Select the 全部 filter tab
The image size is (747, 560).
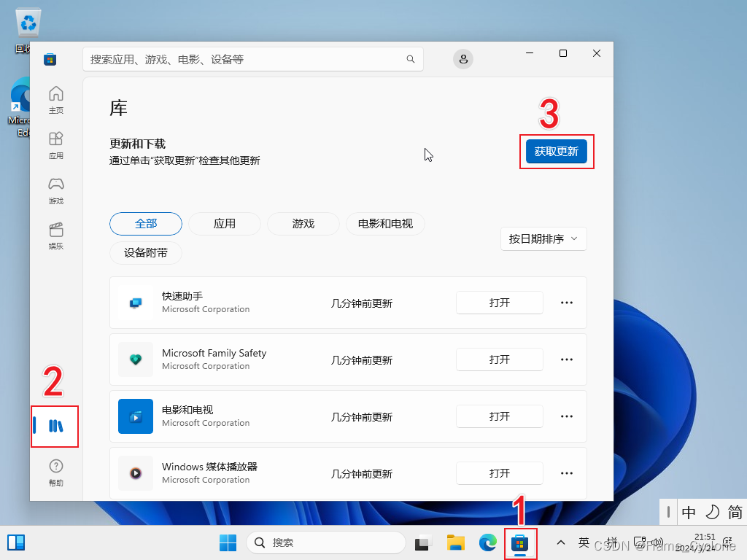(x=146, y=224)
